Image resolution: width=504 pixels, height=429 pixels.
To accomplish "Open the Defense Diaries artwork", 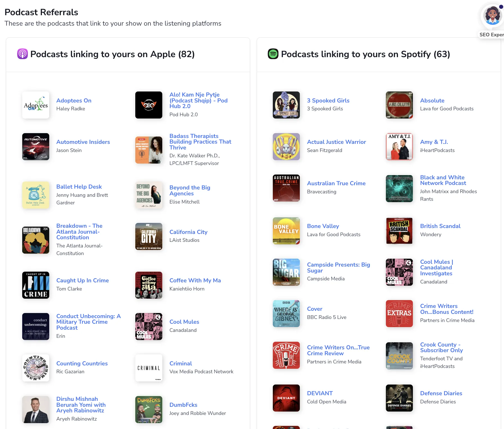I will 399,398.
